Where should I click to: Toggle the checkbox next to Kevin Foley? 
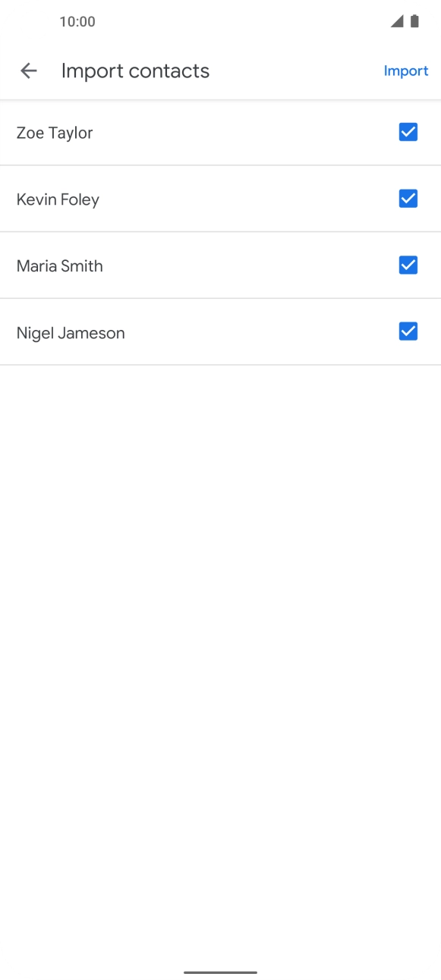(408, 199)
